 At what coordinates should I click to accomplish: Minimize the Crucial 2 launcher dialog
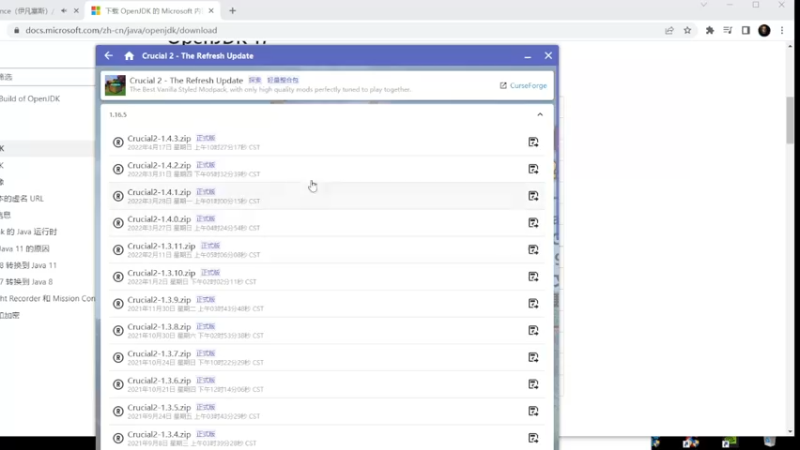pyautogui.click(x=528, y=56)
